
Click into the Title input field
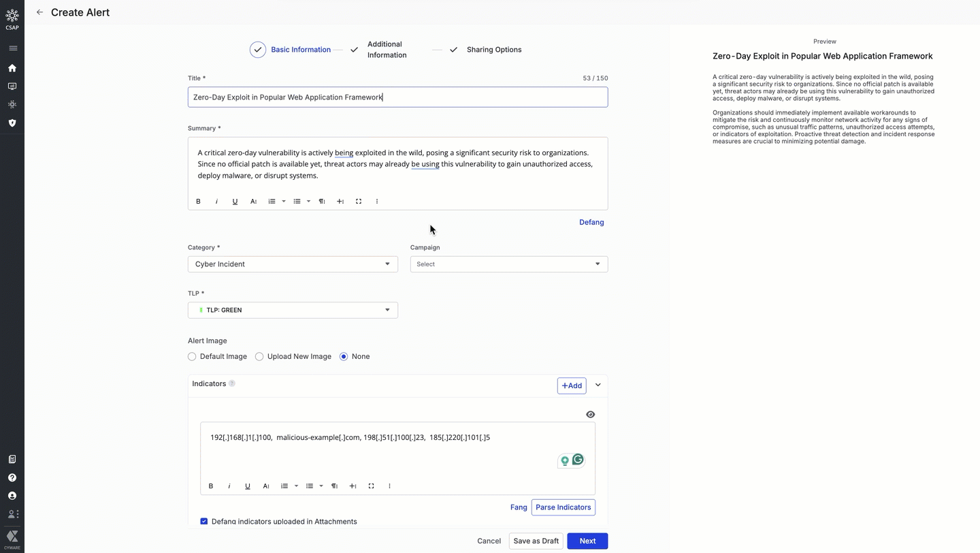pos(397,97)
